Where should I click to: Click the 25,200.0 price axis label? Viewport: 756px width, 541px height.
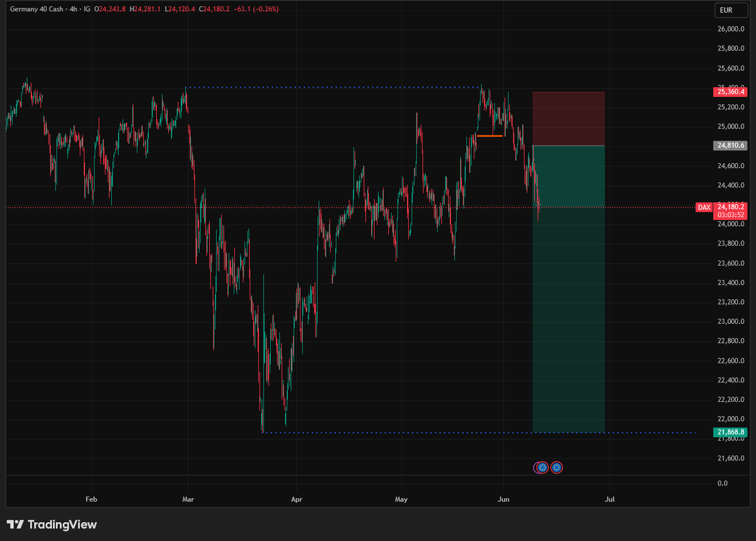click(731, 107)
